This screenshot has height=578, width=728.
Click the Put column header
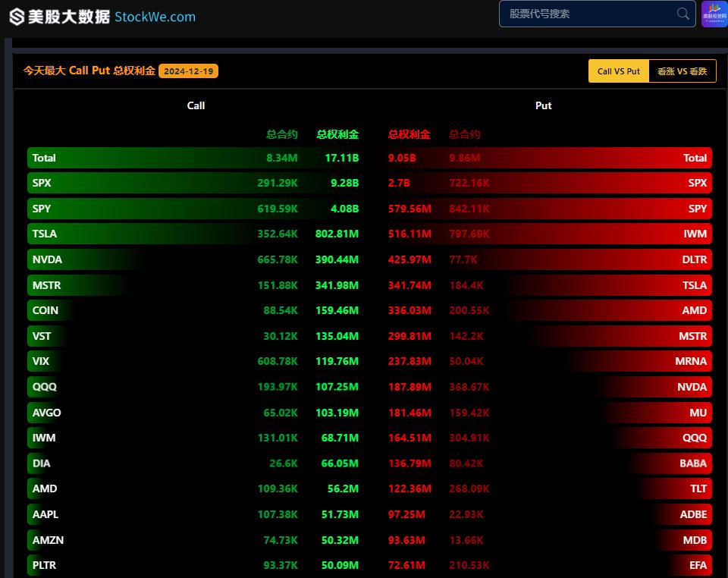pyautogui.click(x=543, y=105)
